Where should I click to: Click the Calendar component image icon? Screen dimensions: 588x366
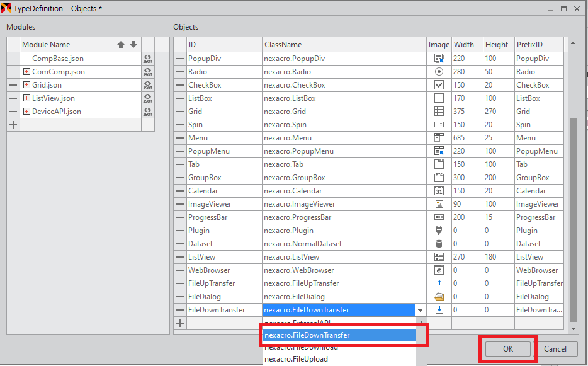(439, 191)
